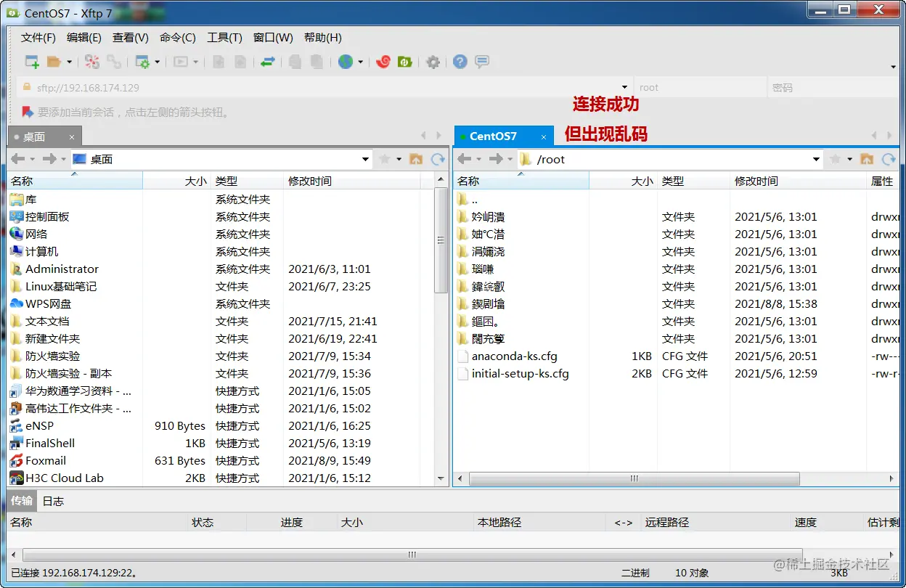Open the 命令(C) menu
Image resolution: width=906 pixels, height=588 pixels.
pyautogui.click(x=178, y=38)
